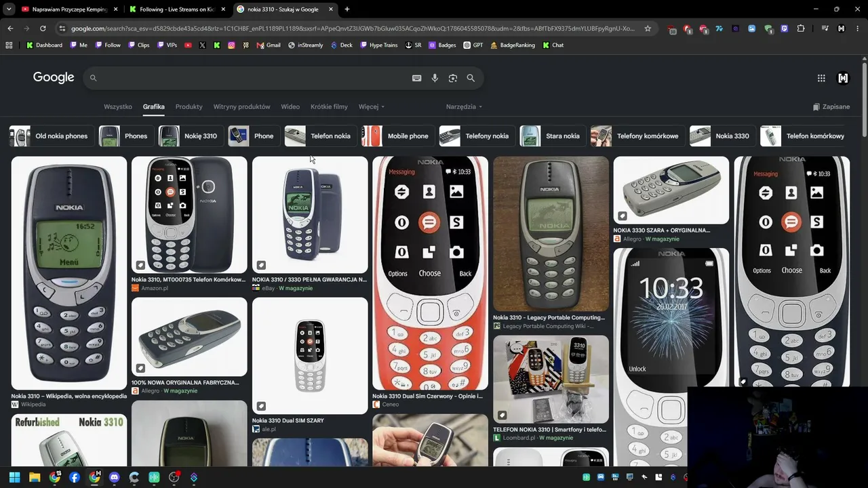
Task: Open the red Nokia 3310 Ceneo image
Action: click(430, 273)
